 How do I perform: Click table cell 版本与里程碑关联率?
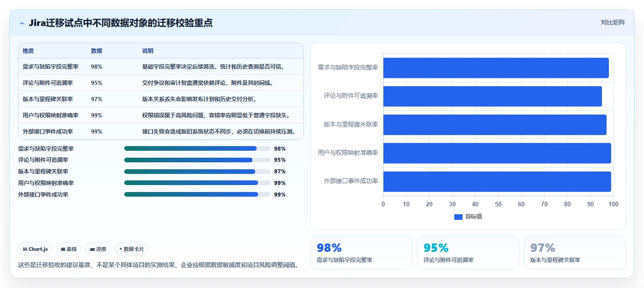click(x=48, y=99)
